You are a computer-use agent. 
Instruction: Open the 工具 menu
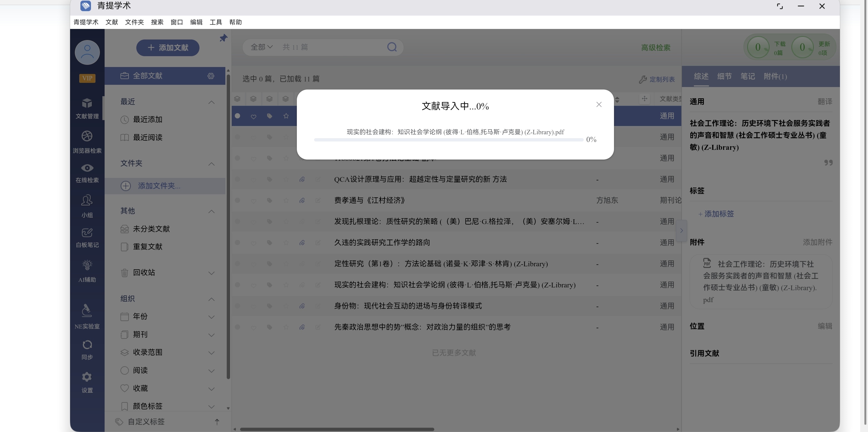[216, 22]
